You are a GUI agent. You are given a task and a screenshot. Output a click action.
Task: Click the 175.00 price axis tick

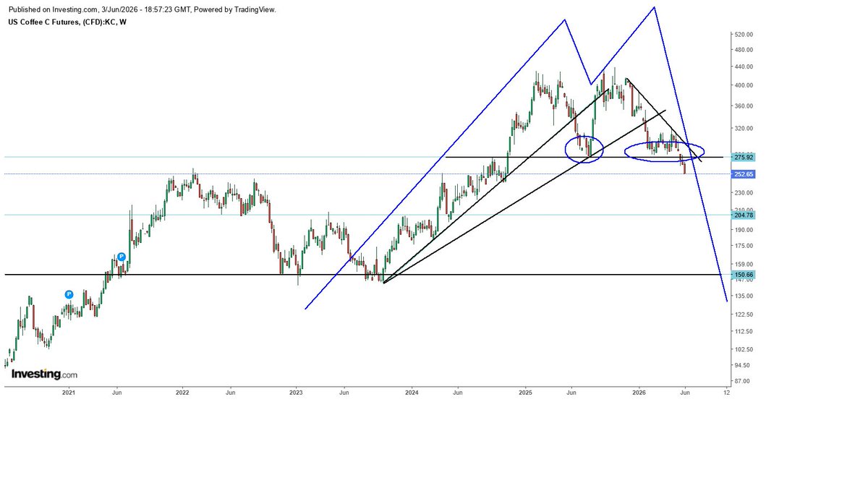click(x=745, y=247)
